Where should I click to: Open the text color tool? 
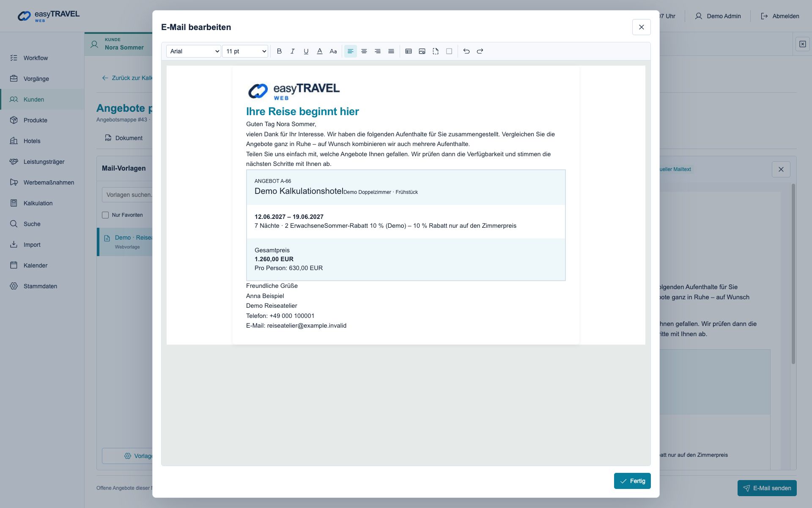320,51
